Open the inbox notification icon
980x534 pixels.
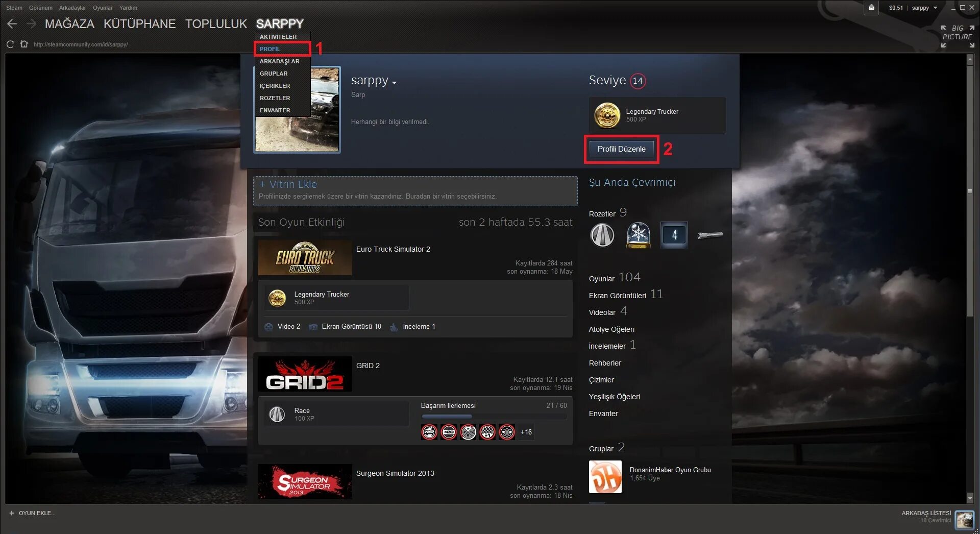pyautogui.click(x=871, y=7)
